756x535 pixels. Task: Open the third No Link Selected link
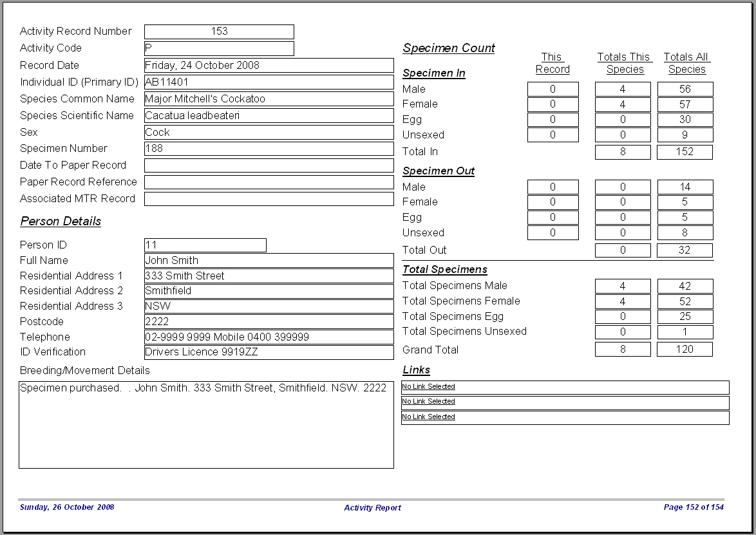(429, 417)
